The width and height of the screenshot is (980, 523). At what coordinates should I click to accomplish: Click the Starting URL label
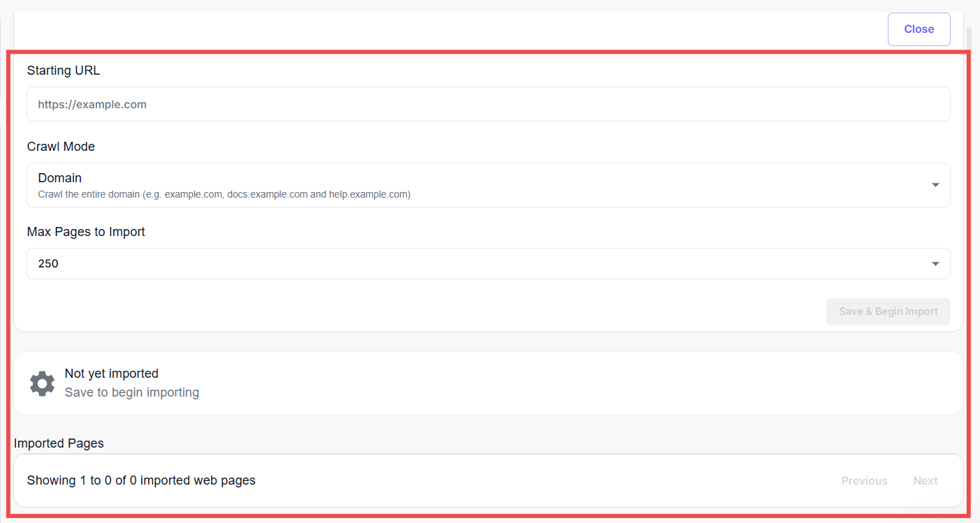pos(64,71)
